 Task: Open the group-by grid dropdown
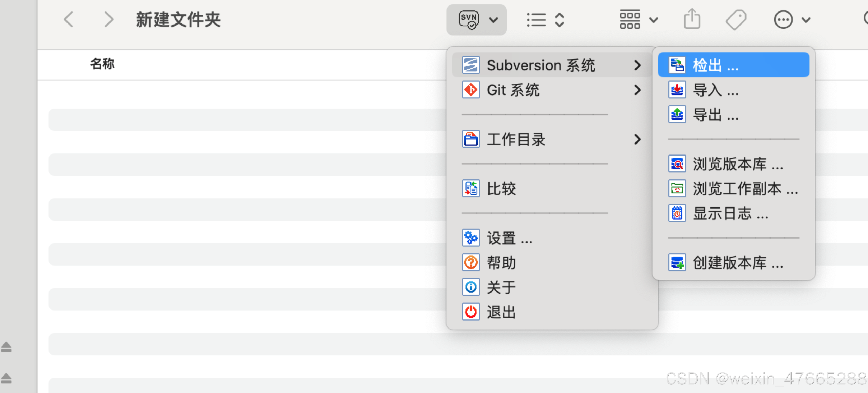638,20
